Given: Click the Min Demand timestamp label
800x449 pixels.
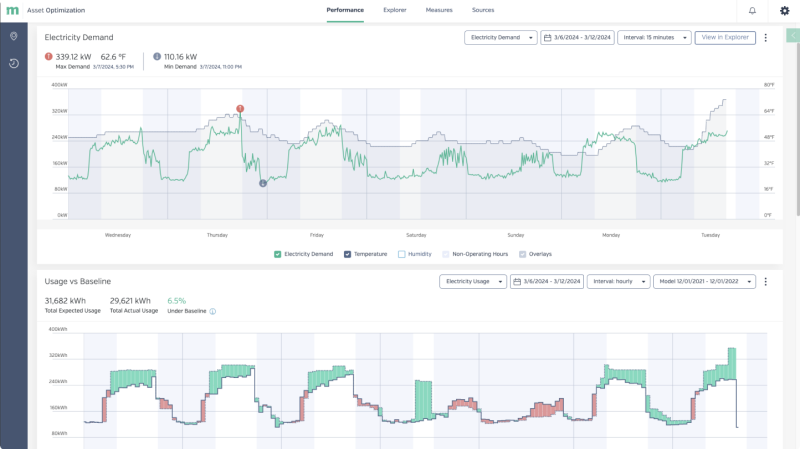Looking at the screenshot, I should pyautogui.click(x=220, y=67).
